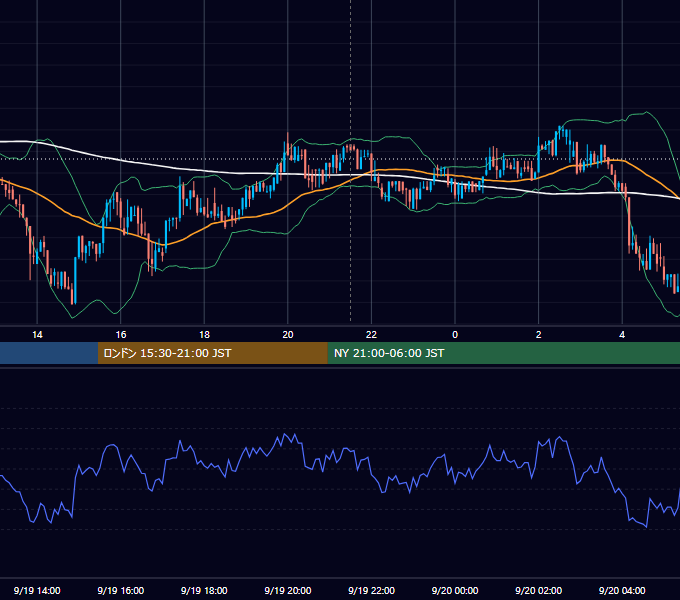Click the 16 hour label on the time axis
Screen dimensions: 680x600
[x=121, y=335]
